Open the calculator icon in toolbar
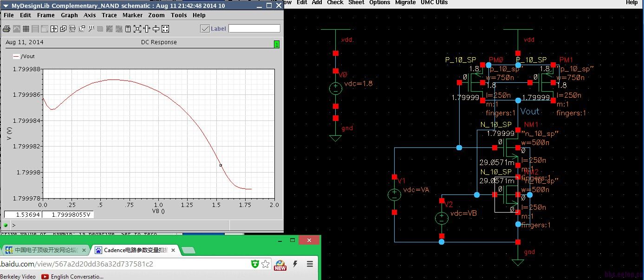The width and height of the screenshot is (644, 280). [128, 29]
